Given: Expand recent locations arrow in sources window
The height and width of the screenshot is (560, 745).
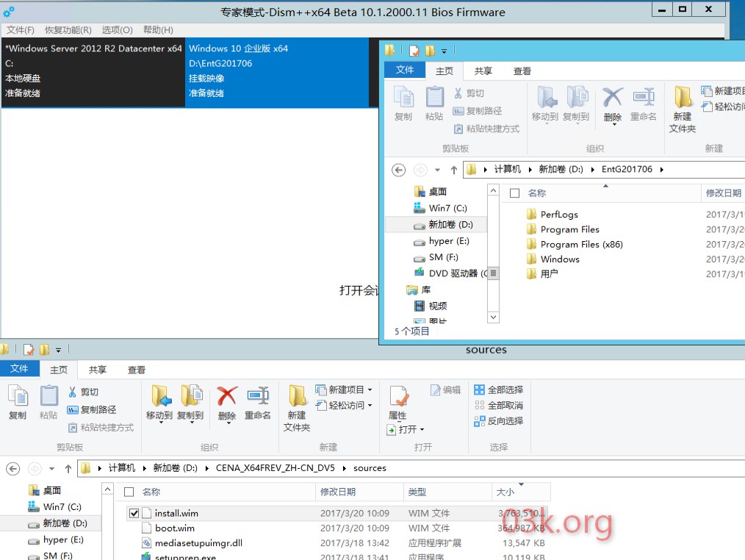Looking at the screenshot, I should click(x=51, y=469).
